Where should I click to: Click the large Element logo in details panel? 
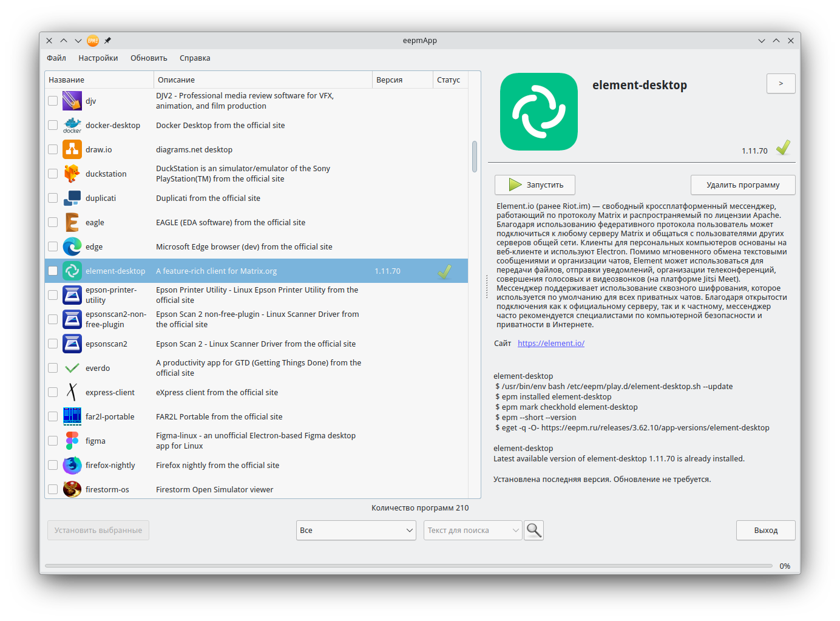pyautogui.click(x=539, y=112)
